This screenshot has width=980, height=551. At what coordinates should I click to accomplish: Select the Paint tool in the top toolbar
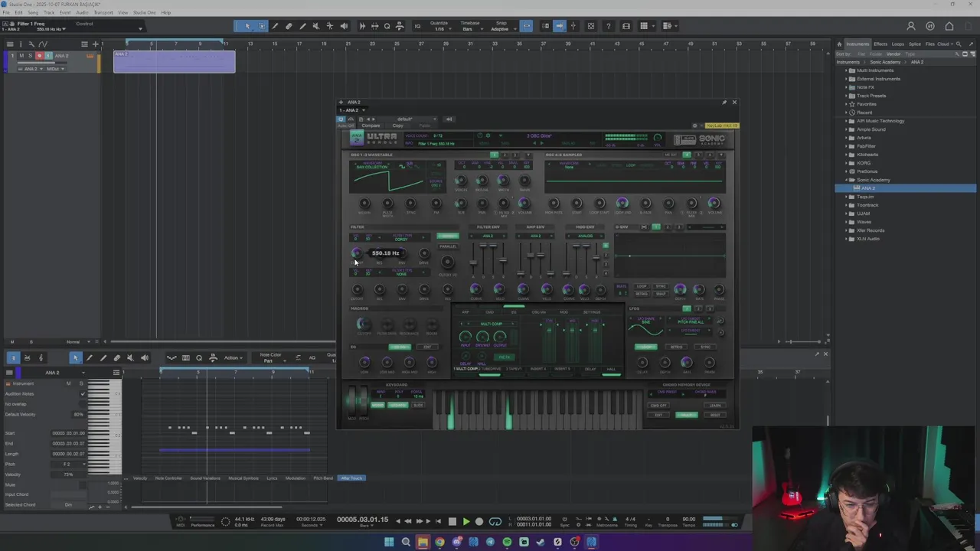pyautogui.click(x=302, y=26)
